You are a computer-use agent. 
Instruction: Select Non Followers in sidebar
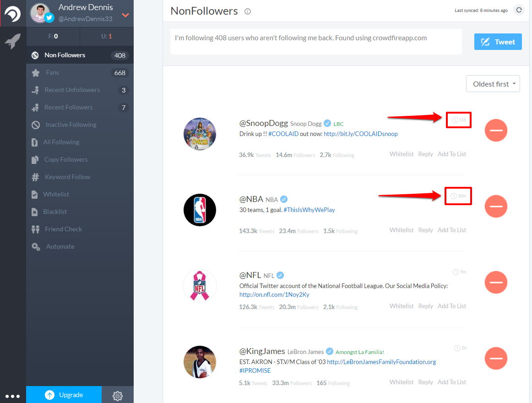[80, 55]
